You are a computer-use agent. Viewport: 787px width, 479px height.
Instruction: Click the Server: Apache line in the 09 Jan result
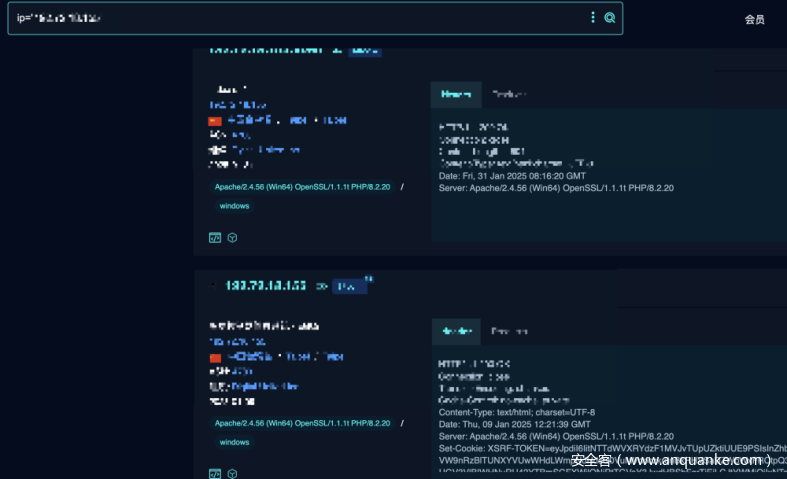[556, 436]
